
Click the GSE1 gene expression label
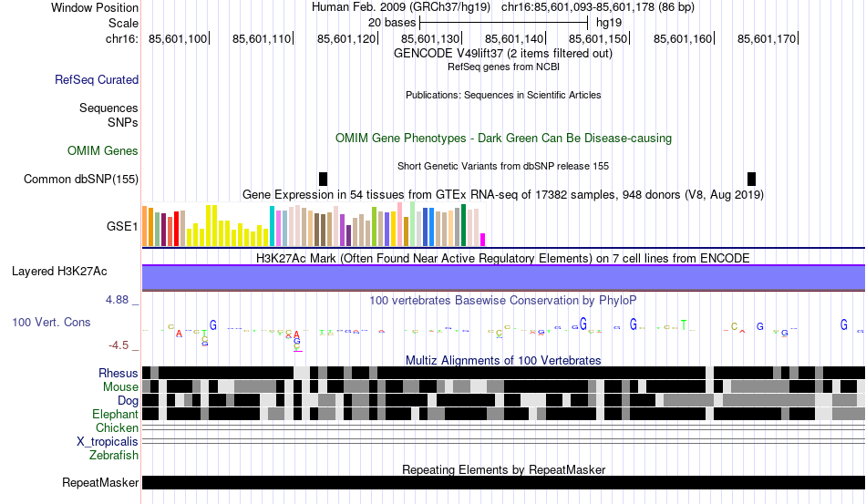pos(122,226)
